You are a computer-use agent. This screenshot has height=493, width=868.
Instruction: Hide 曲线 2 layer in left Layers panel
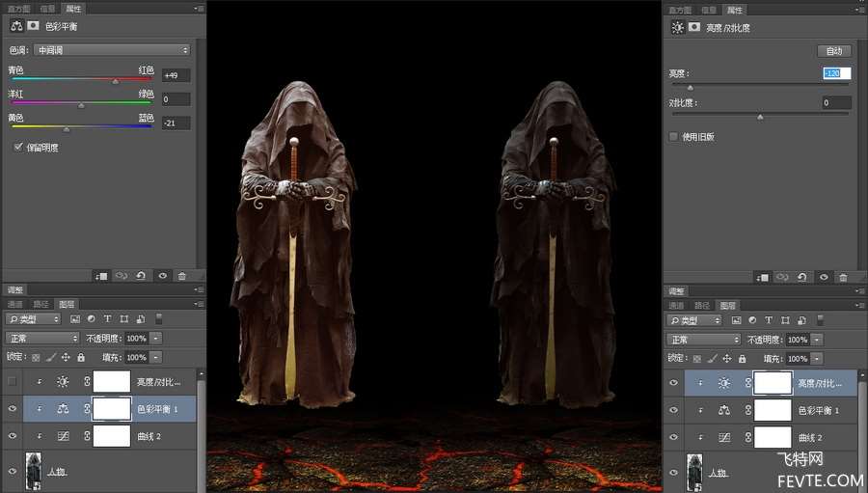pyautogui.click(x=13, y=436)
